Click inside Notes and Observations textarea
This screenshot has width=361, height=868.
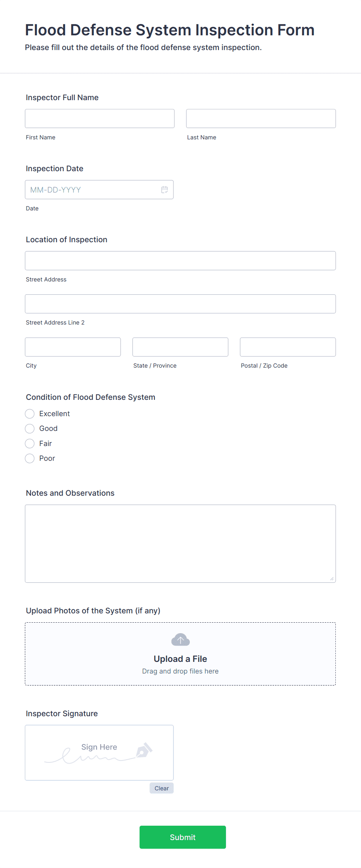180,543
